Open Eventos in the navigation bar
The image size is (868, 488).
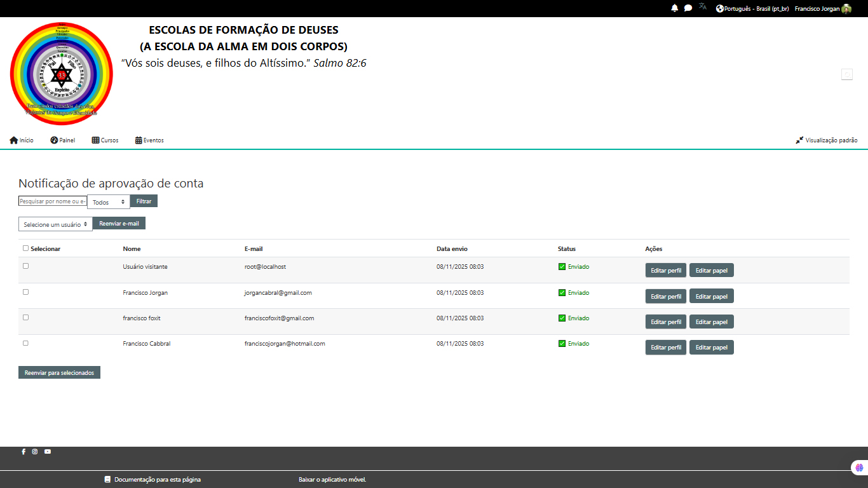(149, 140)
